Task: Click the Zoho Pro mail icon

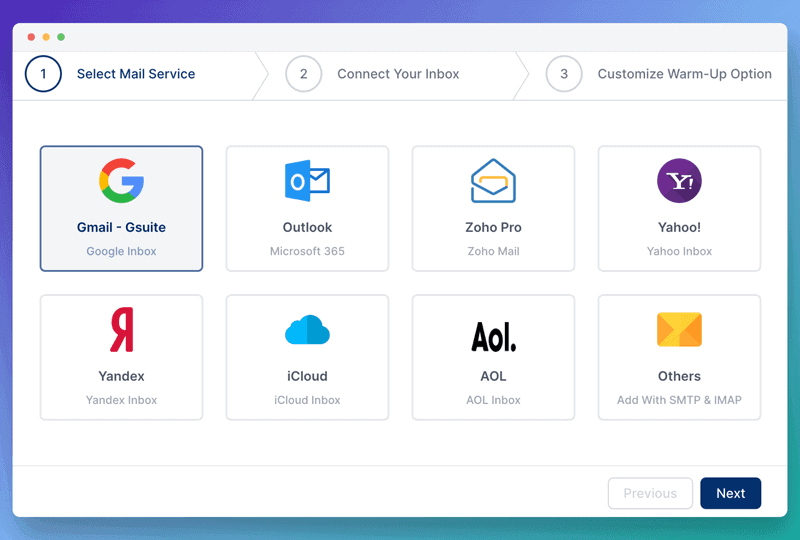Action: pos(493,181)
